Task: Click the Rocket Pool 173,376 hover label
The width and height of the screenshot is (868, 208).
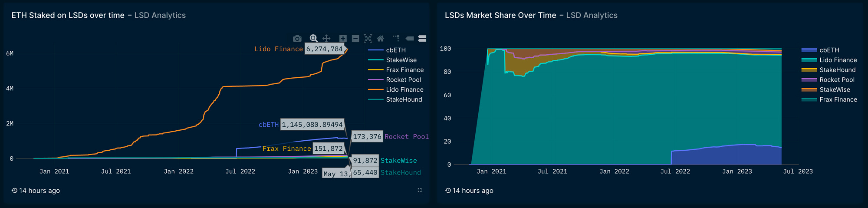Action: click(367, 137)
